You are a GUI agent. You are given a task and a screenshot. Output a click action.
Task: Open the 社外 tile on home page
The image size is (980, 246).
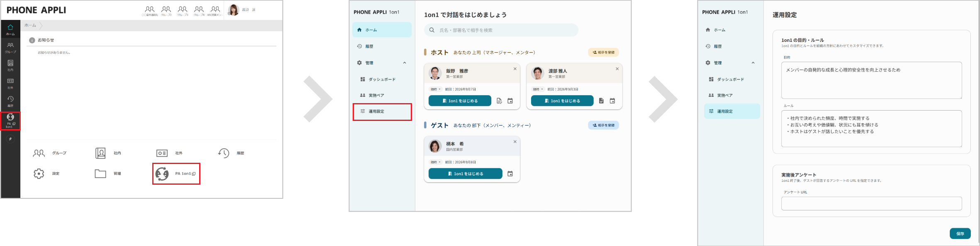[x=170, y=153]
